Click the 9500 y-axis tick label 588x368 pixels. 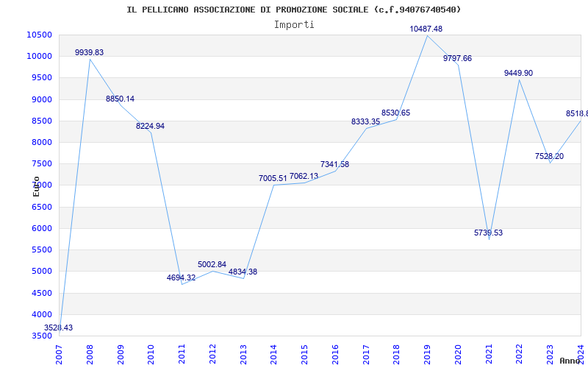point(41,78)
